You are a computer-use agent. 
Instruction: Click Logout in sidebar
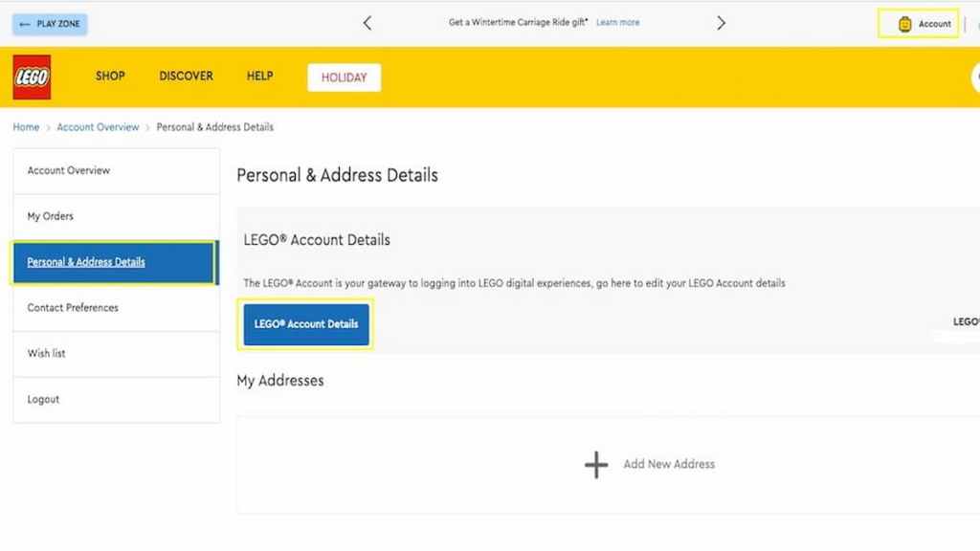pyautogui.click(x=116, y=399)
